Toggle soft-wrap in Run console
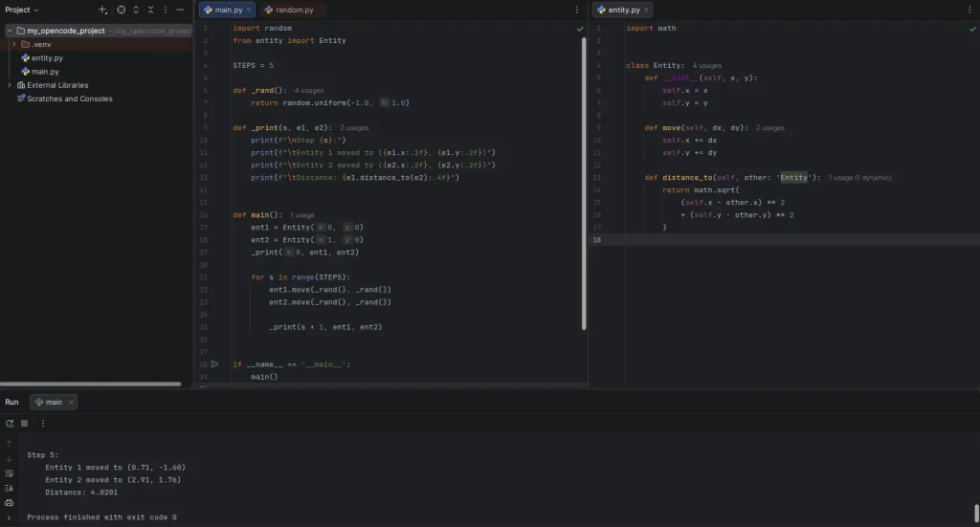This screenshot has height=527, width=980. [x=9, y=473]
